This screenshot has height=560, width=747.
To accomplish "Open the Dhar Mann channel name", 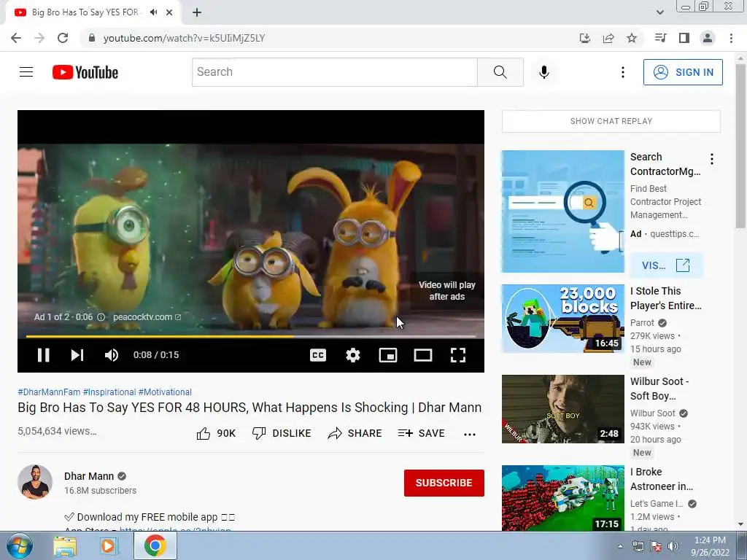I will tap(89, 476).
